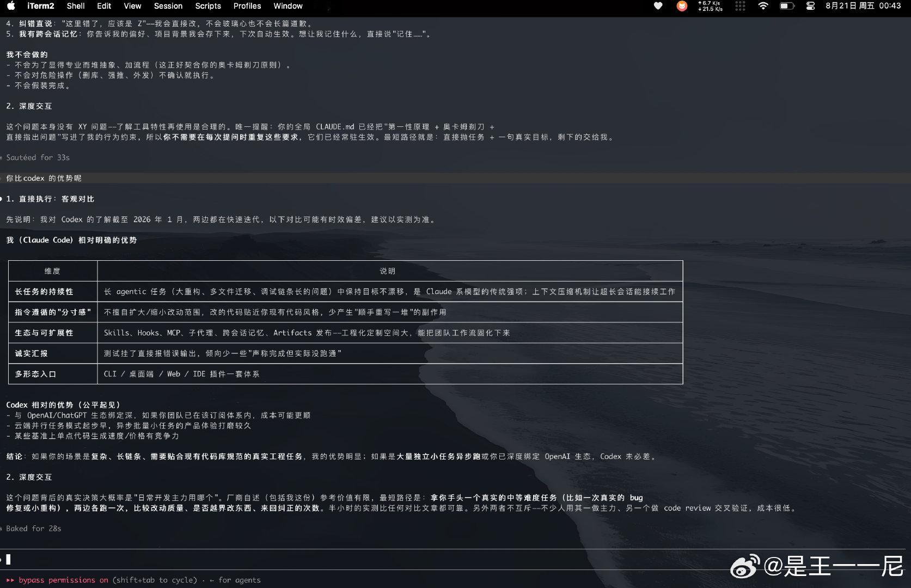This screenshot has width=911, height=588.
Task: Click the 'bypass permissions on' status text
Action: coord(64,580)
